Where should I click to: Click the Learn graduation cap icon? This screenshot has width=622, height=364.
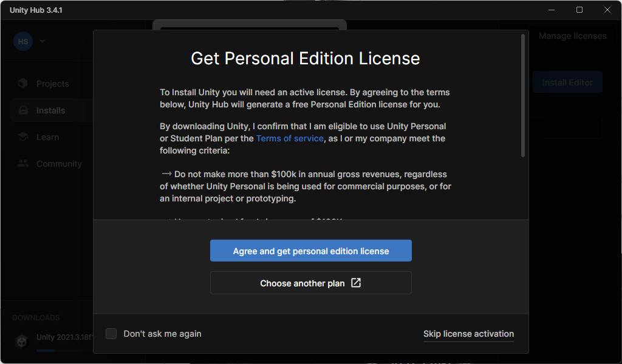23,136
